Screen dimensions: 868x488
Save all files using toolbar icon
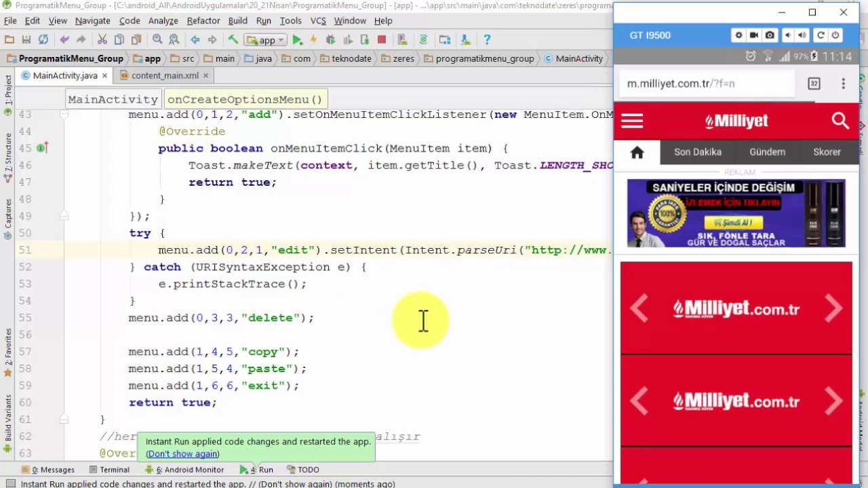26,40
